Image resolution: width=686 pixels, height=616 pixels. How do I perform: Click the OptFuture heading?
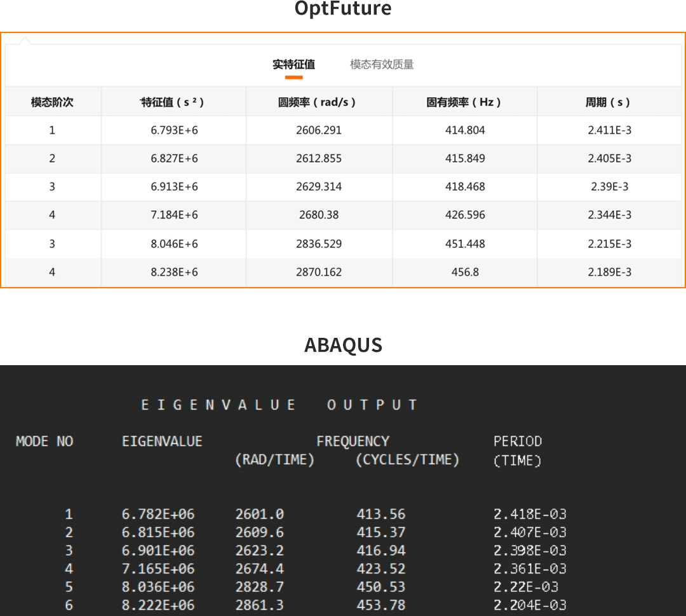343,8
